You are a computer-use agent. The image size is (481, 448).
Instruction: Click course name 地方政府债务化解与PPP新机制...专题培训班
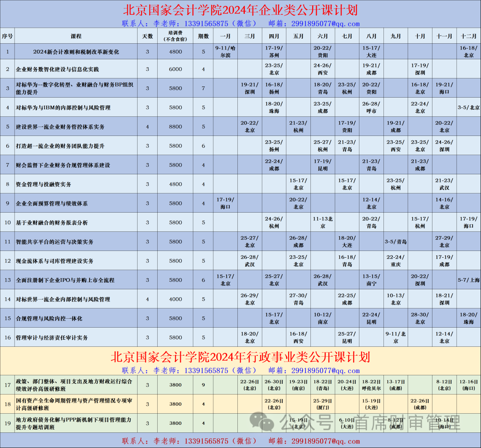click(73, 423)
